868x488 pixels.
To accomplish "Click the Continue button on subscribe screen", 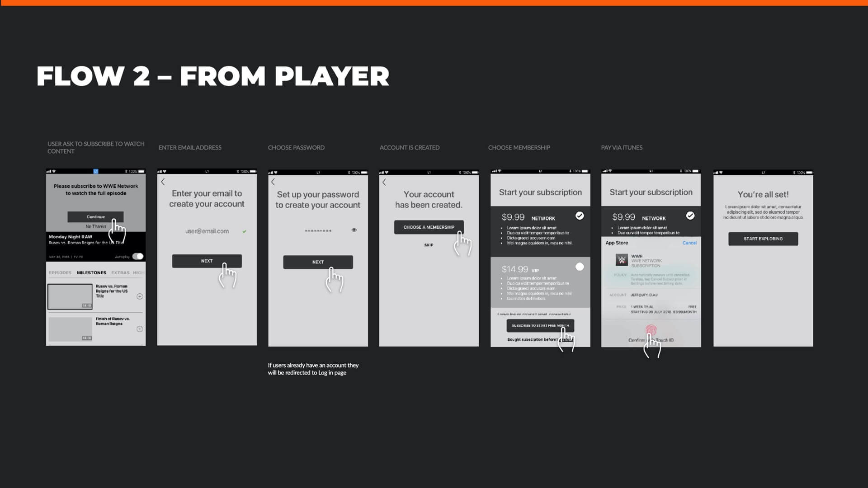I will click(x=95, y=216).
